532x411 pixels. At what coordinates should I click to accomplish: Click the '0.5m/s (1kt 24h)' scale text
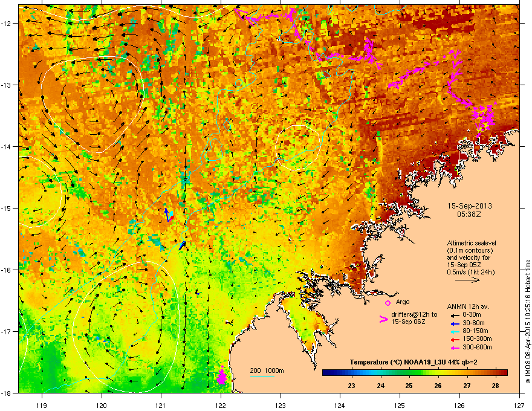click(x=470, y=272)
